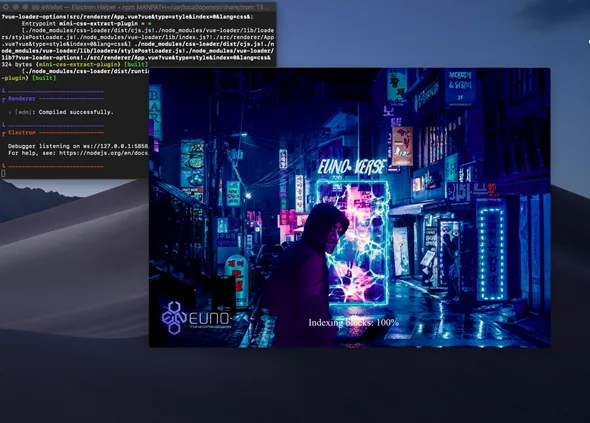This screenshot has width=590, height=423.
Task: Click the folder proxy icon in terminal title
Action: (x=35, y=7)
